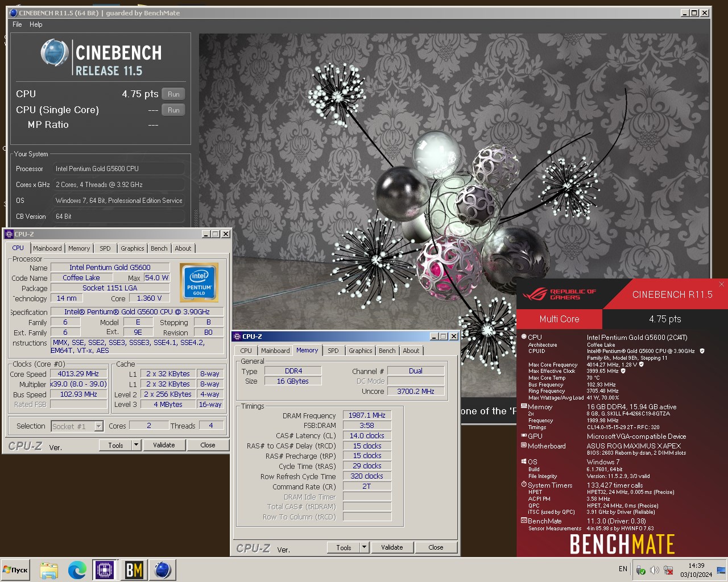The width and height of the screenshot is (728, 582).
Task: Run the CPU (Single Core) benchmark
Action: [173, 110]
